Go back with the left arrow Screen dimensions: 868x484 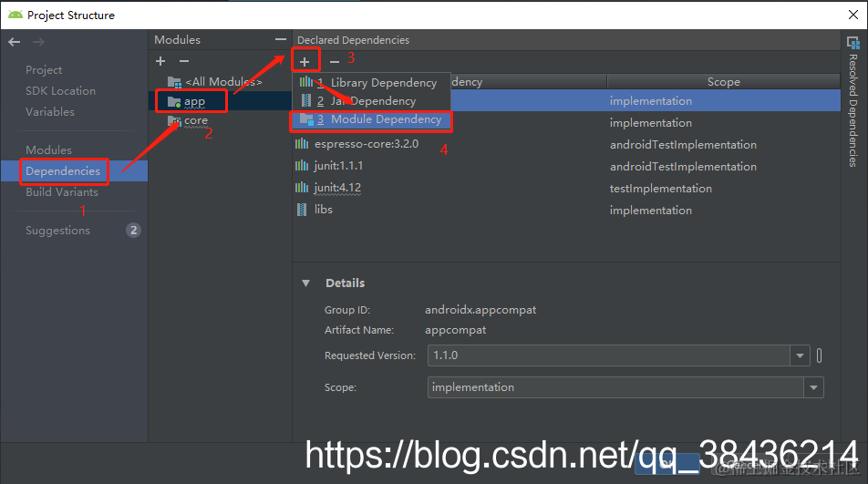click(15, 42)
